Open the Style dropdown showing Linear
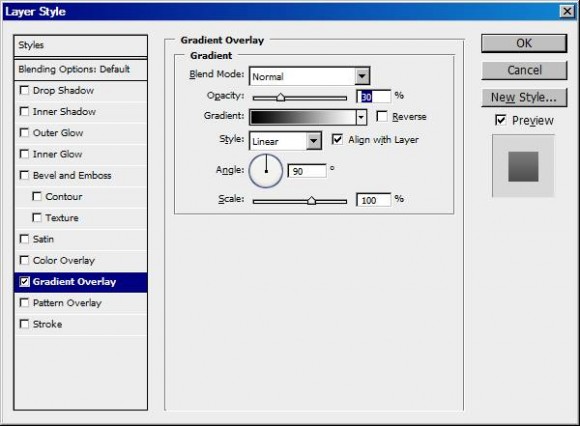 (x=313, y=141)
